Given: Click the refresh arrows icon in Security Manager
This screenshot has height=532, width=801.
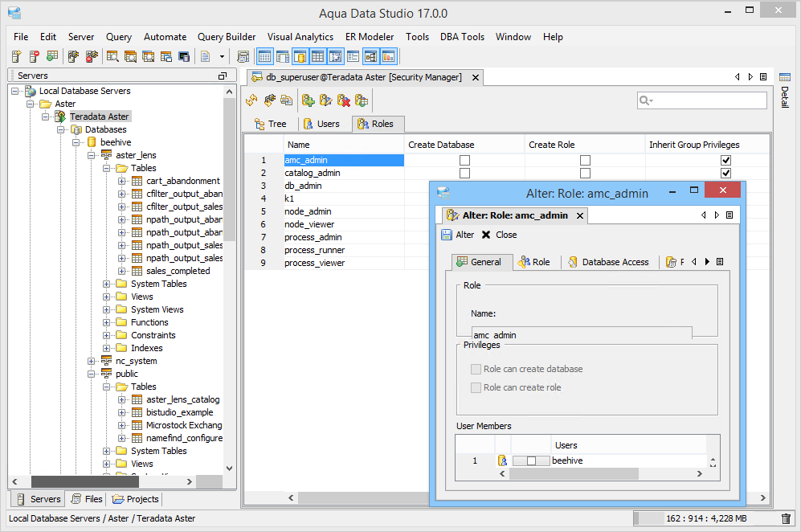Looking at the screenshot, I should 251,100.
